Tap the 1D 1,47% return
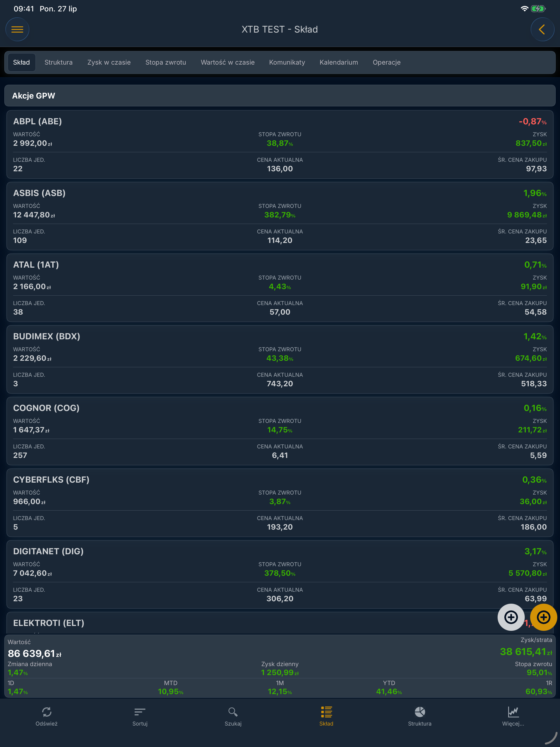This screenshot has height=747, width=560. 18,691
